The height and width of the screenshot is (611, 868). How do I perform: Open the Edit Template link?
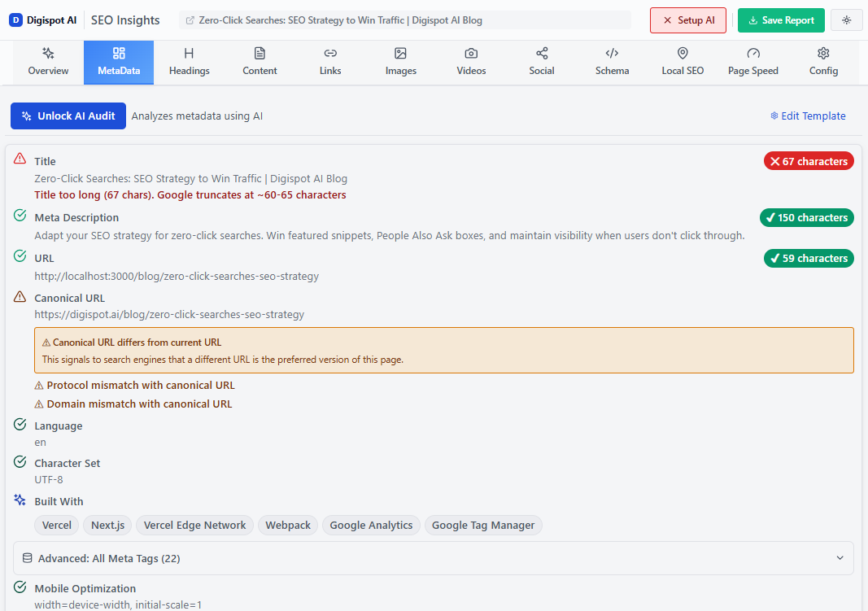[x=808, y=116]
